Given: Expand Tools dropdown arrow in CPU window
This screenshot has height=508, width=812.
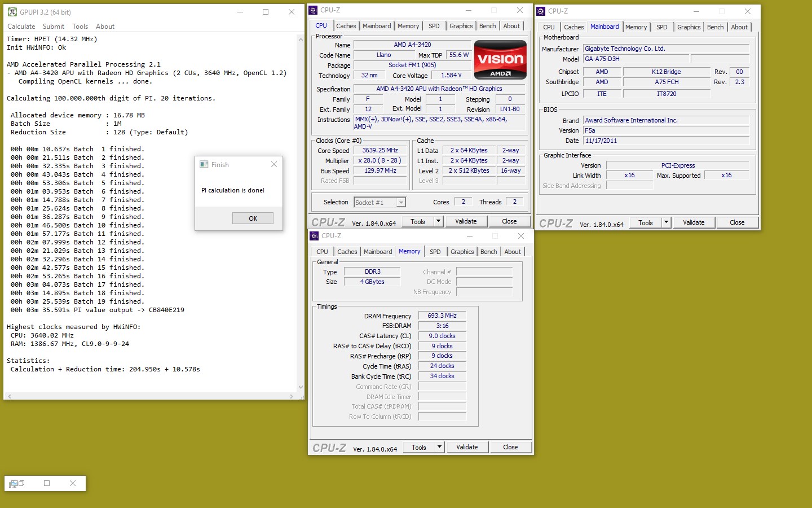Looking at the screenshot, I should point(438,222).
